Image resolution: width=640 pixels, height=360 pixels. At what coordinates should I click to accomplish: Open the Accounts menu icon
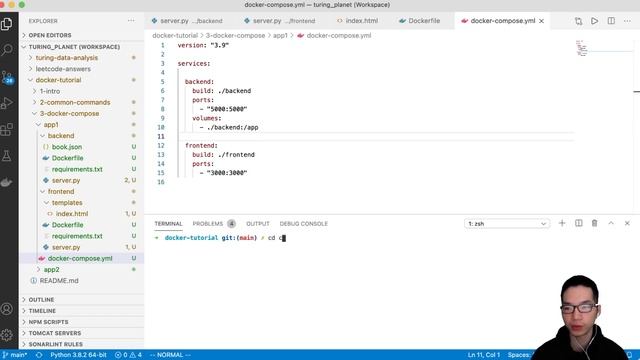[7, 309]
